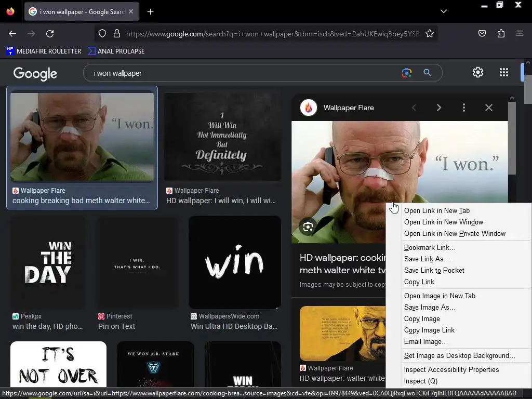
Task: Open the preview panel three-dot menu
Action: [464, 108]
